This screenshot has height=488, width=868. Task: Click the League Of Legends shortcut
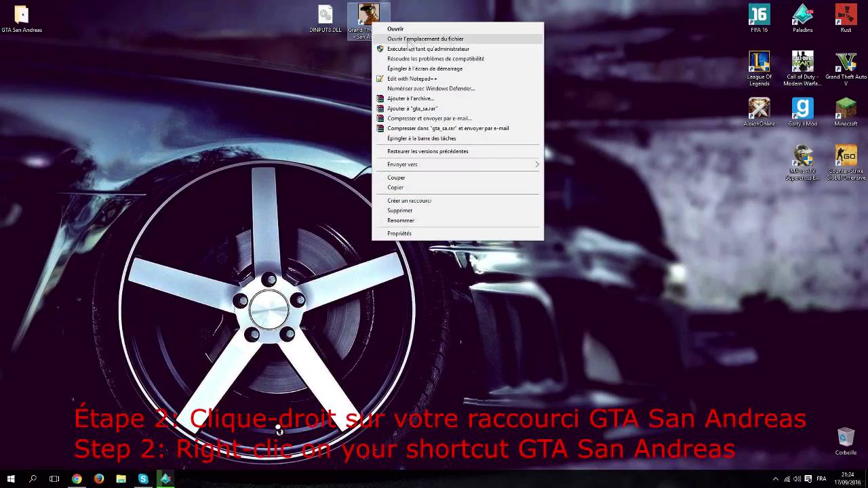click(759, 68)
